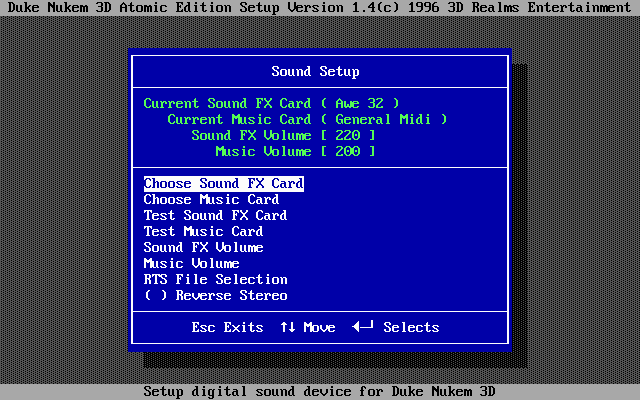Click the Music Volume 200 value

click(348, 151)
